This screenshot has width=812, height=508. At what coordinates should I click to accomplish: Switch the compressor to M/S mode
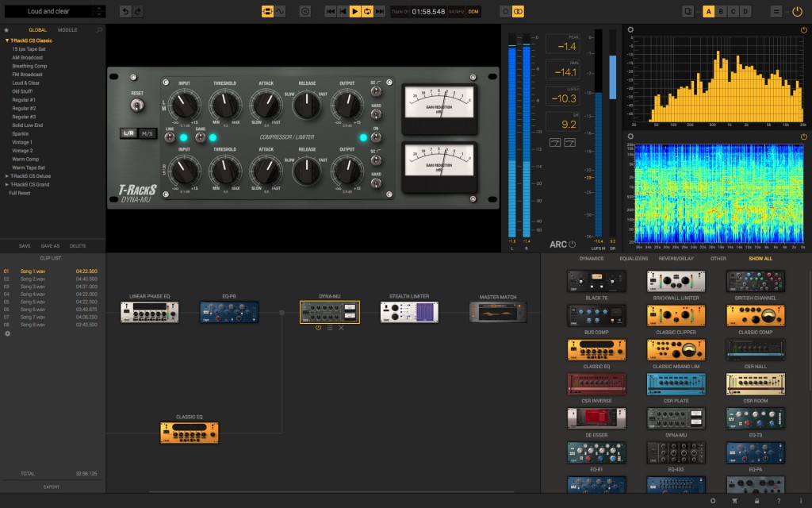pyautogui.click(x=147, y=133)
